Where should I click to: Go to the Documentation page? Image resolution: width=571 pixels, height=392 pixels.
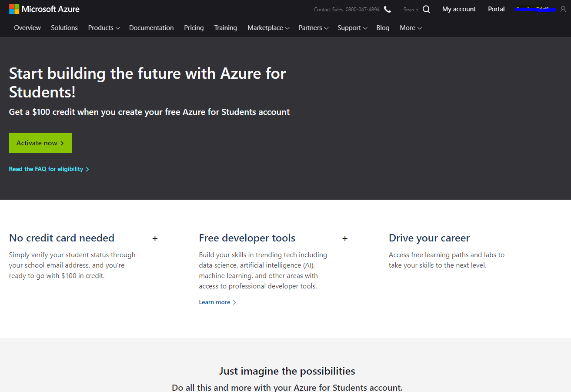point(151,28)
